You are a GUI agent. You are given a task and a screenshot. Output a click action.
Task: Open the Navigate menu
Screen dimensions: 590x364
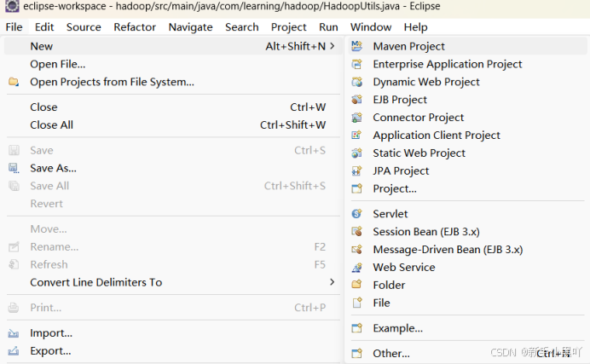(190, 27)
